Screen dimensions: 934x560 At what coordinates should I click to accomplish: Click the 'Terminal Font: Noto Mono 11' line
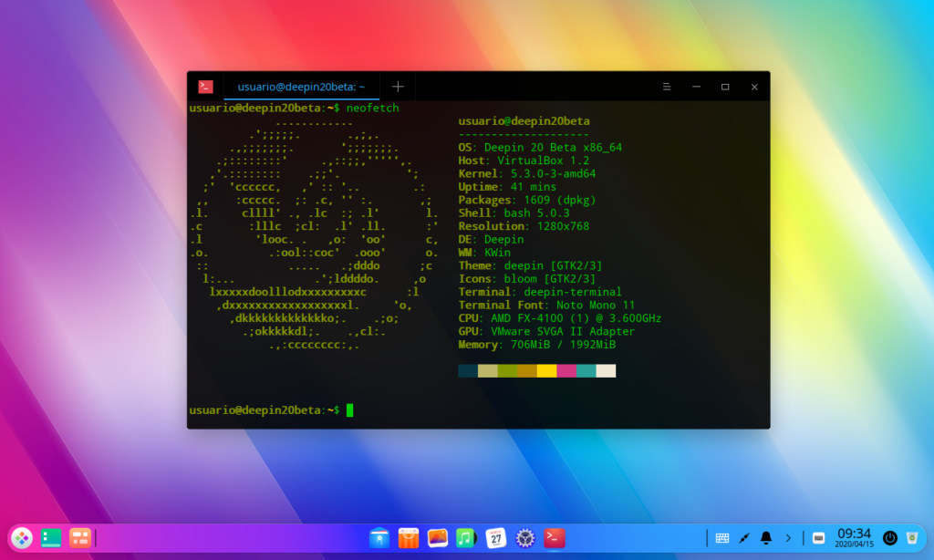pyautogui.click(x=546, y=305)
